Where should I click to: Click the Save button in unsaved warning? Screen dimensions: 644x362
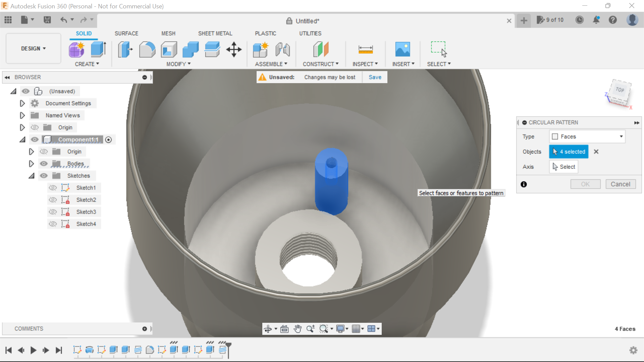click(375, 77)
